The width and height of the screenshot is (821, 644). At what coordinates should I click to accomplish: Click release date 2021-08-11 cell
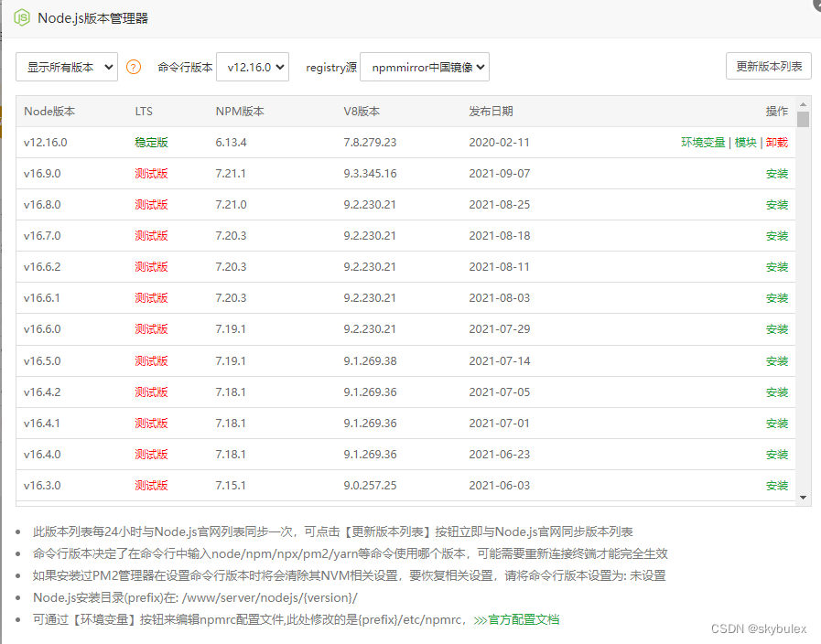tap(500, 267)
